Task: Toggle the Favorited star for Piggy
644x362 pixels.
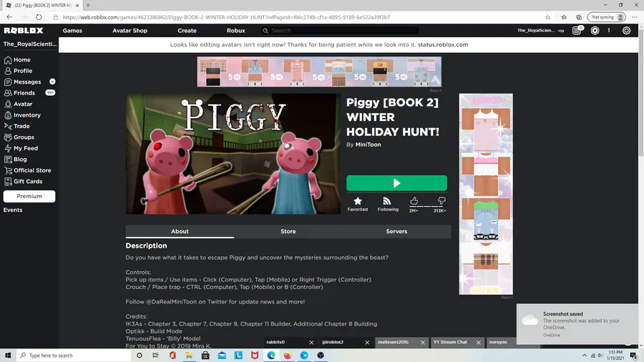Action: click(358, 204)
